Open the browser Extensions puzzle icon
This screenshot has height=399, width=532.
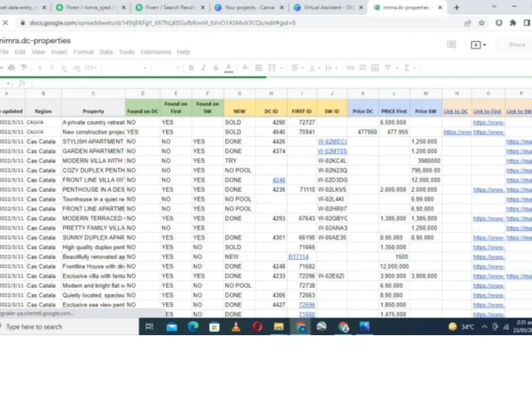[513, 23]
